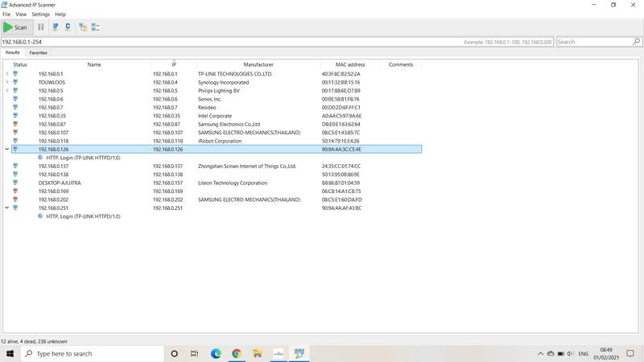Select the Resideo manufacturer cell

(x=207, y=107)
